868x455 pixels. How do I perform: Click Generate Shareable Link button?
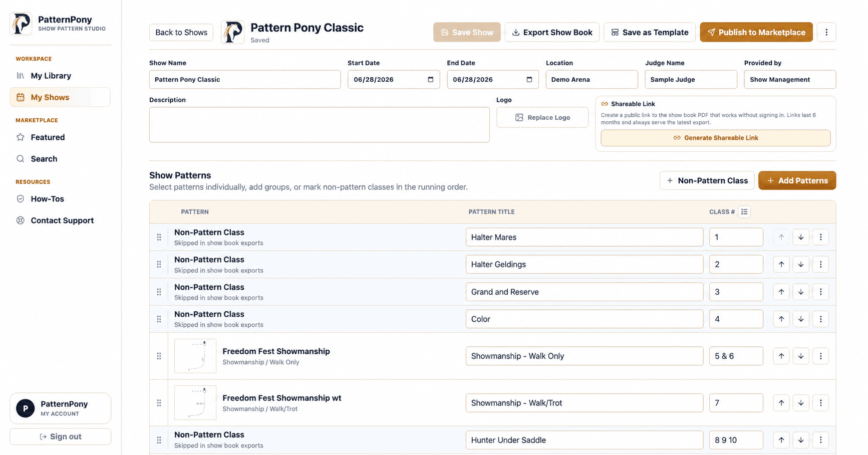[716, 138]
